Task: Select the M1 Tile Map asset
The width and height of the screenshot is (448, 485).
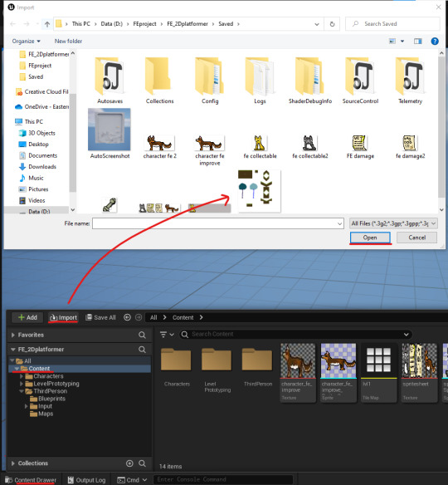Action: click(x=378, y=373)
